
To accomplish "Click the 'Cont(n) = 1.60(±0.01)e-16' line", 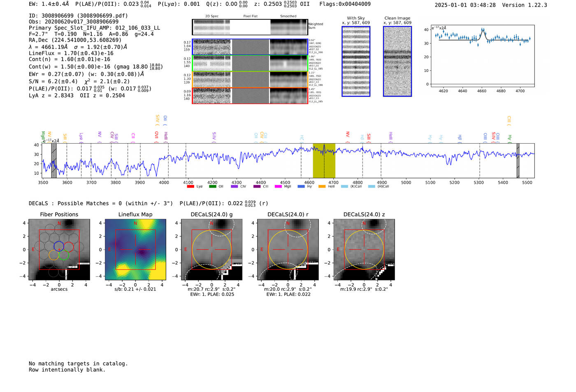I will click(x=70, y=59).
